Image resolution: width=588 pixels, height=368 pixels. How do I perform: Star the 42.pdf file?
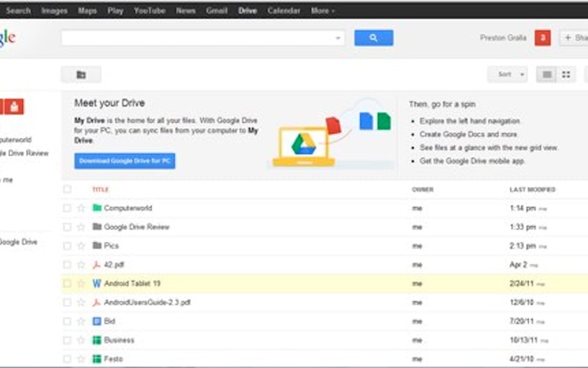pyautogui.click(x=81, y=265)
